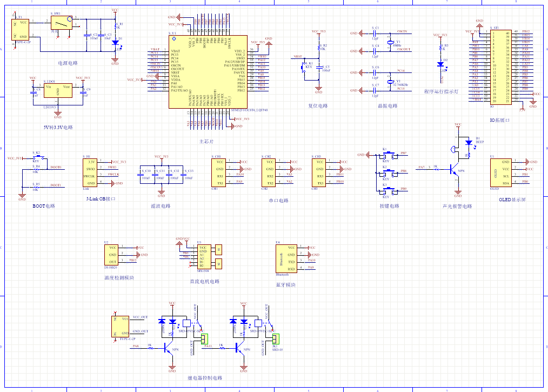The height and width of the screenshot is (392, 548).
Task: Click the SWCLK net label on J-Link header
Action: 113,175
